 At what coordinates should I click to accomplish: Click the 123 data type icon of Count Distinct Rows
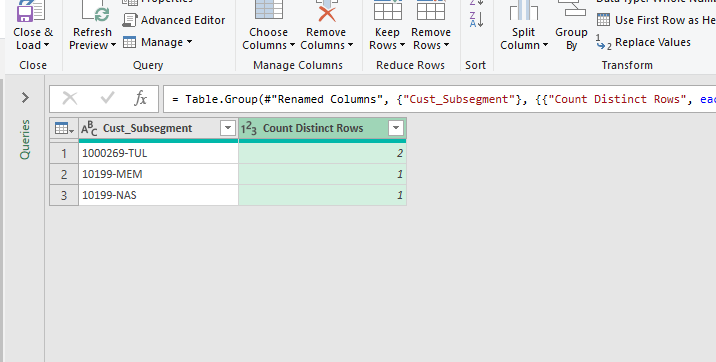coord(249,129)
